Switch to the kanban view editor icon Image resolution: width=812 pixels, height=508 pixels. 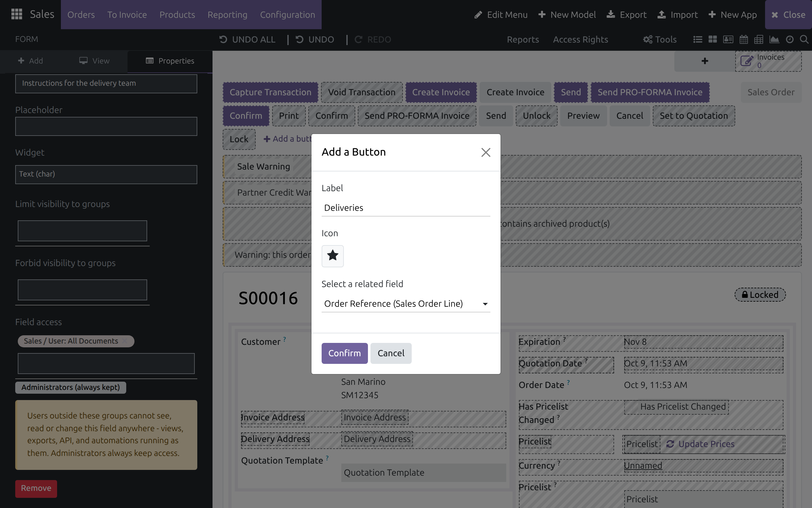coord(713,40)
